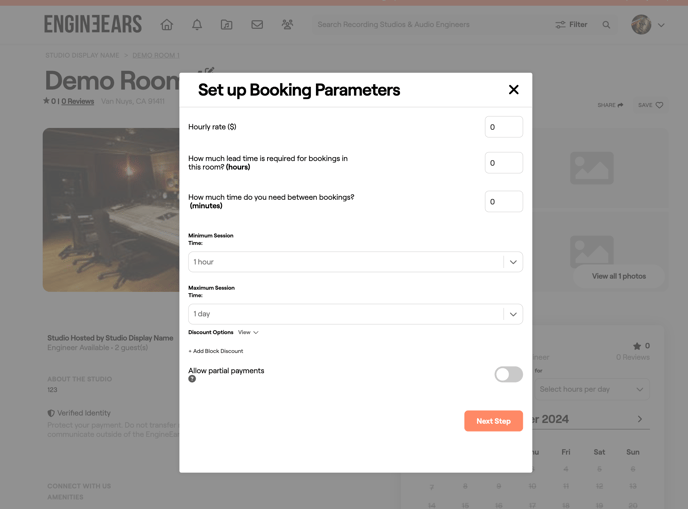Screen dimensions: 688x509
Task: Open Maximum Session Time dropdown
Action: pyautogui.click(x=355, y=314)
